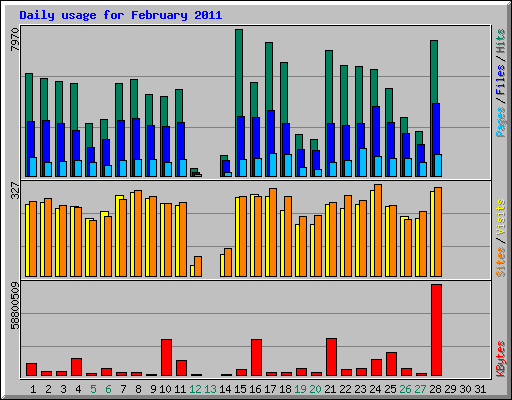Click the red KBytes bar for day 10
This screenshot has height=400, width=512.
click(167, 357)
